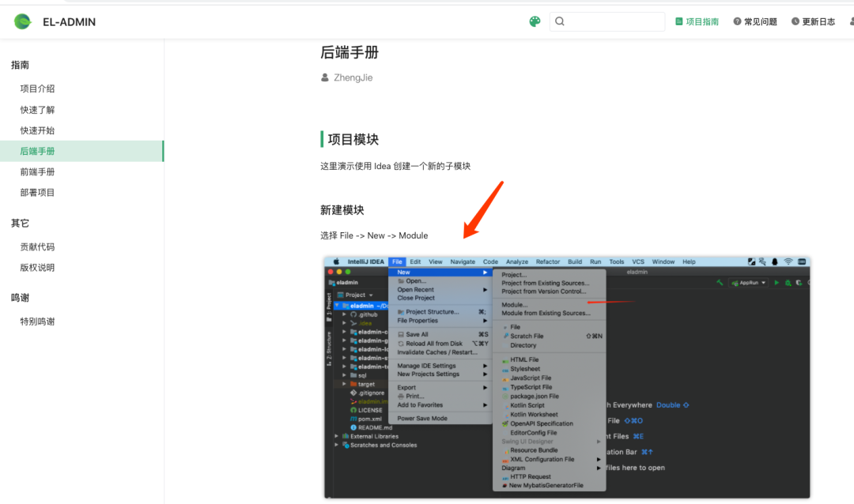Click inside the search input field
Image resolution: width=854 pixels, height=504 pixels.
pos(609,21)
